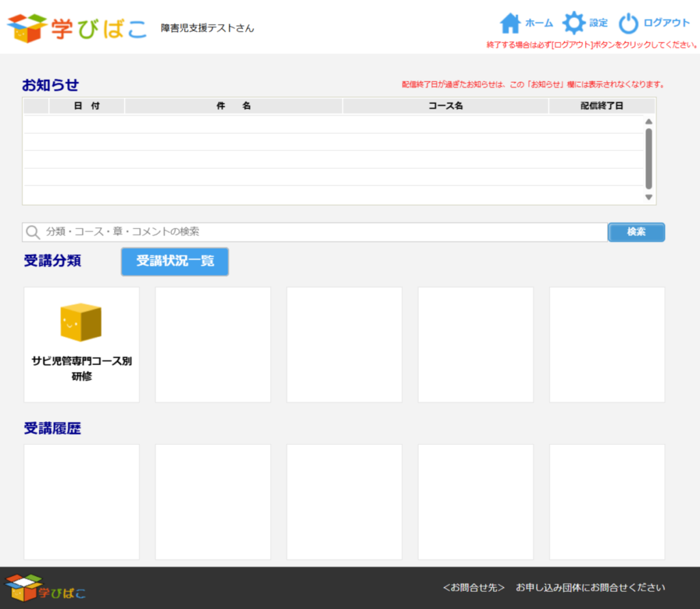Click the magnifying glass in the search box
The height and width of the screenshot is (609, 700).
[x=33, y=232]
